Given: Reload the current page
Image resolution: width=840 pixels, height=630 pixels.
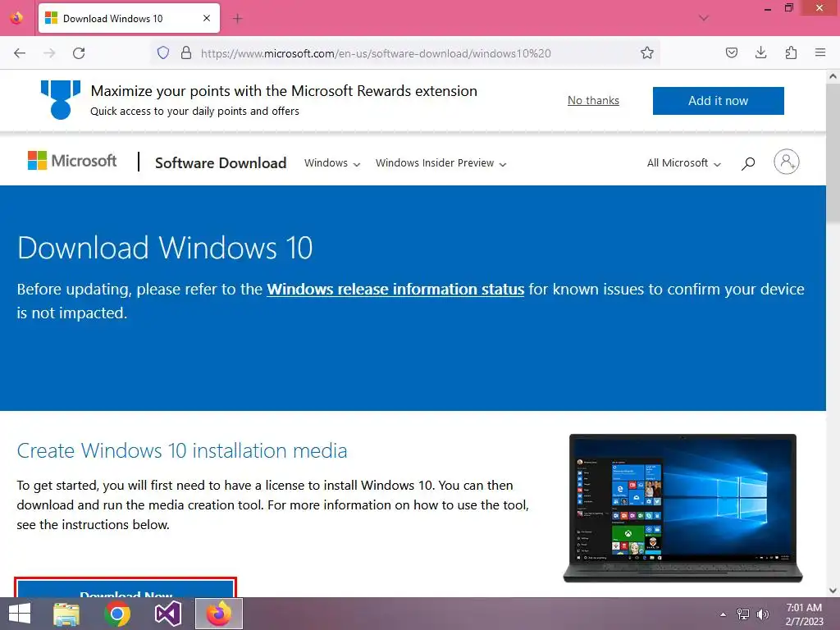Looking at the screenshot, I should [x=79, y=53].
